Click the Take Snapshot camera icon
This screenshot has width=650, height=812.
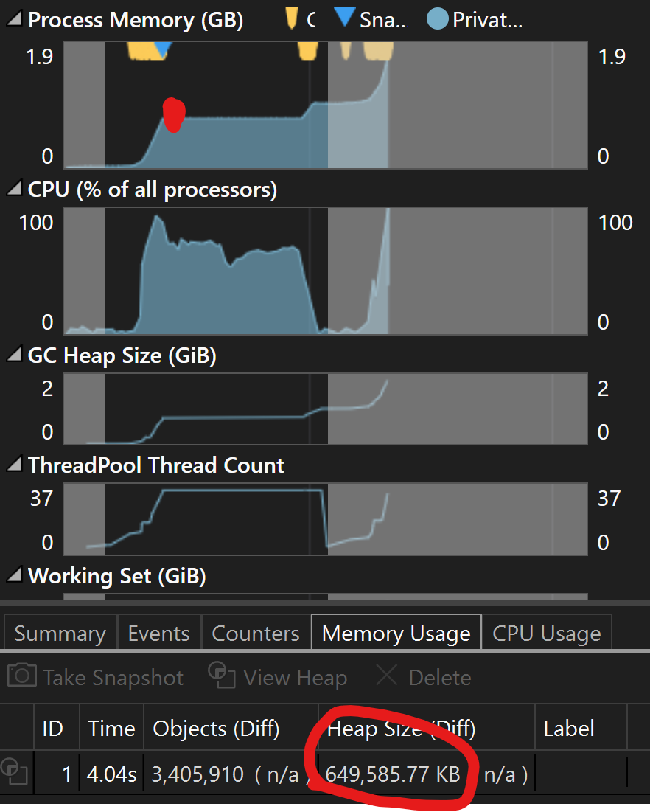[22, 676]
